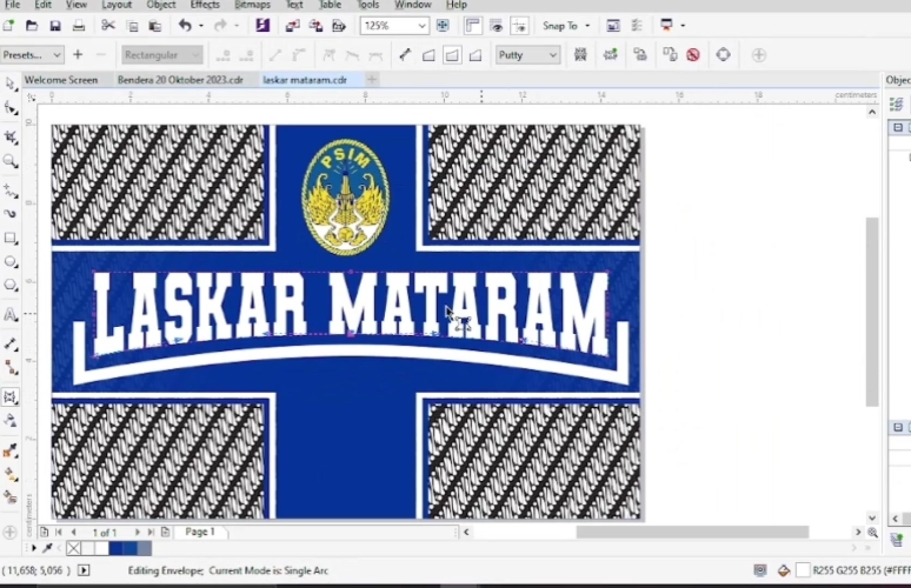Select the Freehand drawing tool
The image size is (911, 588).
pos(10,191)
